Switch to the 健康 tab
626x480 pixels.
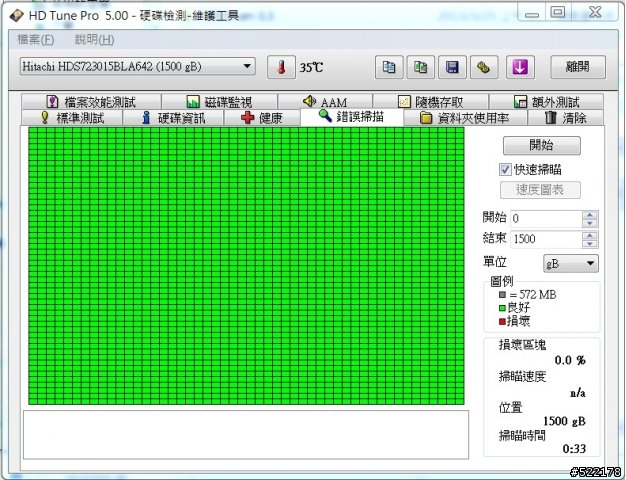point(262,118)
